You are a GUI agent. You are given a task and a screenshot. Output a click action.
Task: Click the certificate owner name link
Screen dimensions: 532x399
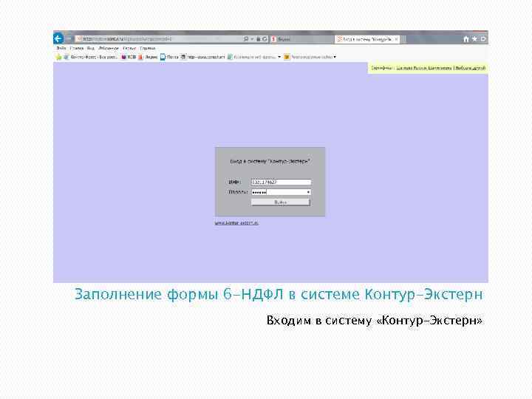click(x=424, y=68)
